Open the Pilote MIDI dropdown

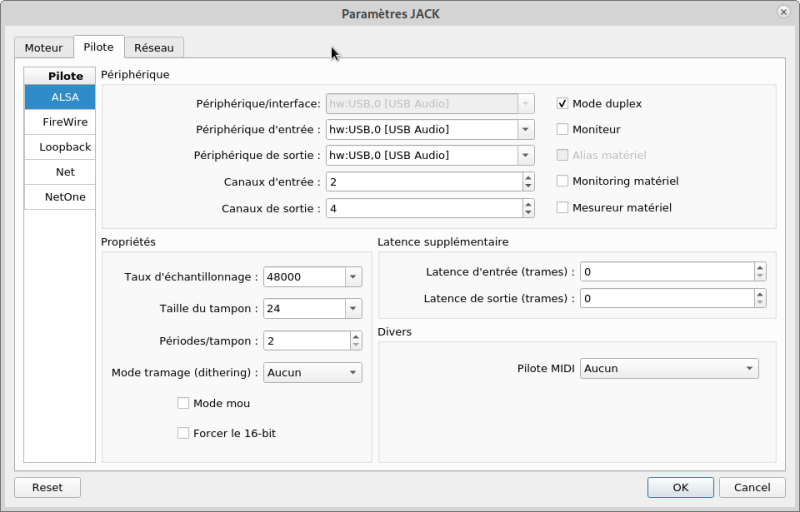point(750,368)
